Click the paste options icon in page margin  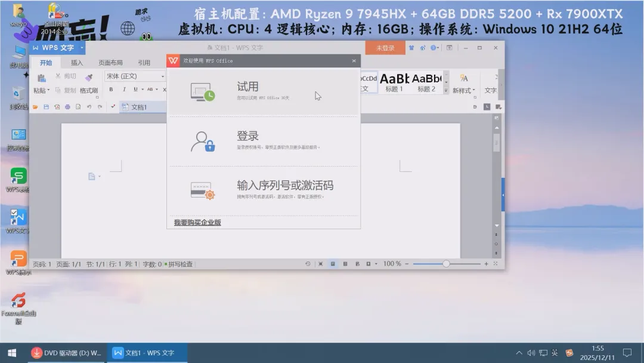tap(92, 176)
